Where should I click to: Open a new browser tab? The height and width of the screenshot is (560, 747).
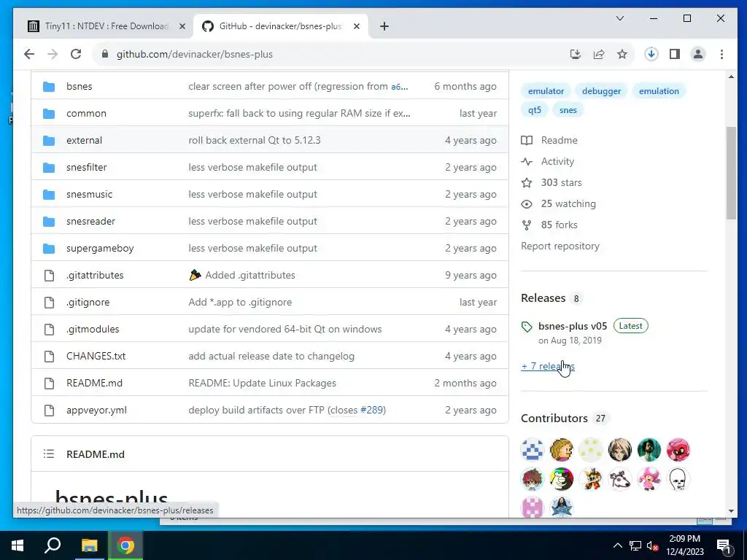coord(384,26)
